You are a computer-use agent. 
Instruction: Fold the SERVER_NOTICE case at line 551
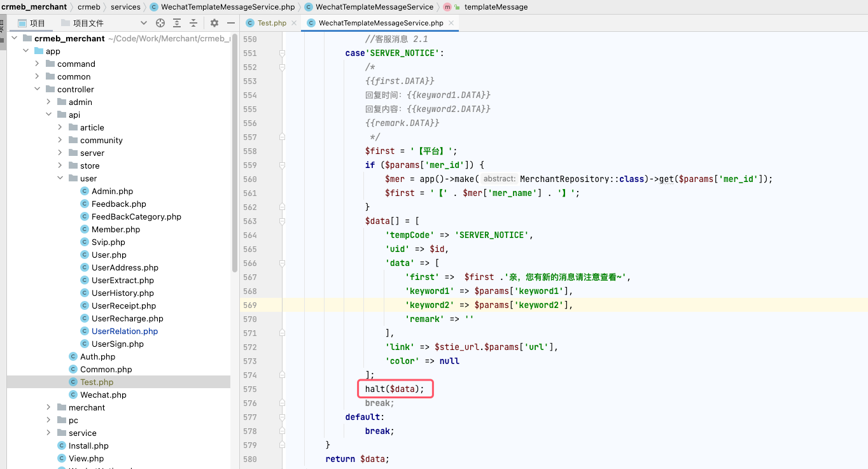282,53
